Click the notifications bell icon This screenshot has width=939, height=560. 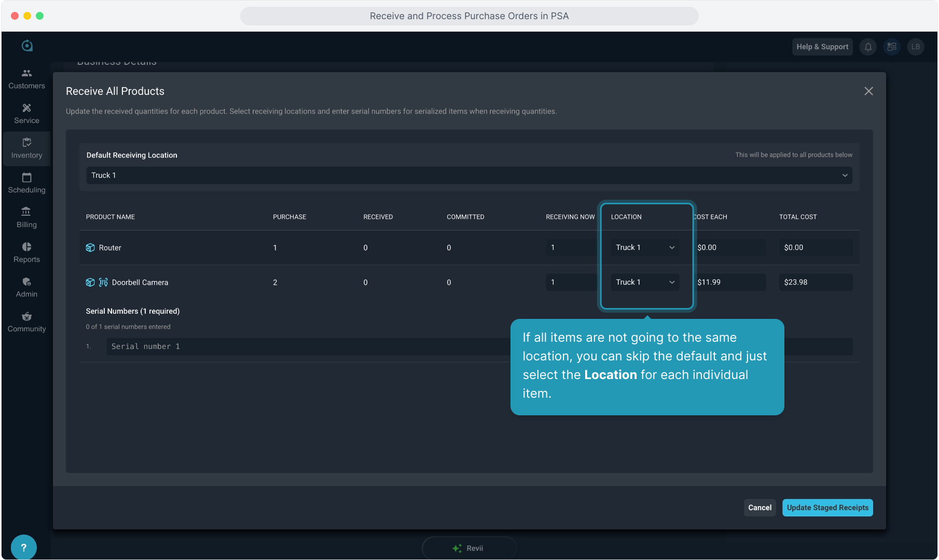point(868,47)
